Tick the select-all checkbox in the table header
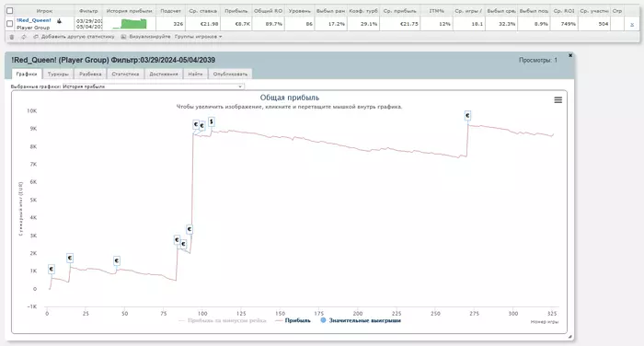The image size is (644, 346). coord(10,11)
